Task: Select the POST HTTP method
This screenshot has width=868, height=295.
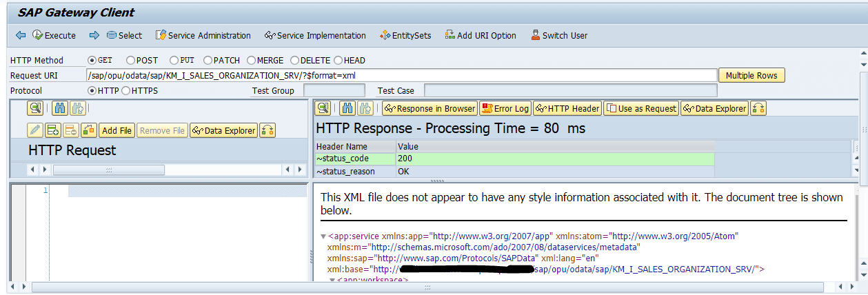Action: 131,61
